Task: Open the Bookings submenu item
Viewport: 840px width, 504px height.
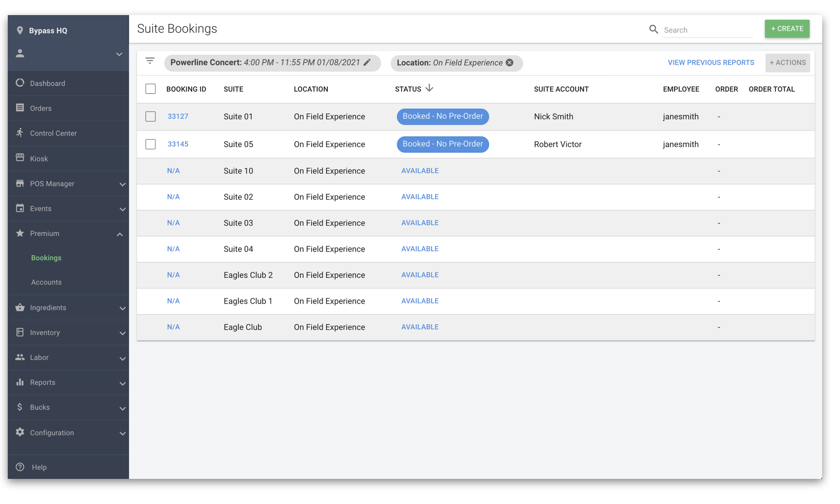Action: click(46, 258)
